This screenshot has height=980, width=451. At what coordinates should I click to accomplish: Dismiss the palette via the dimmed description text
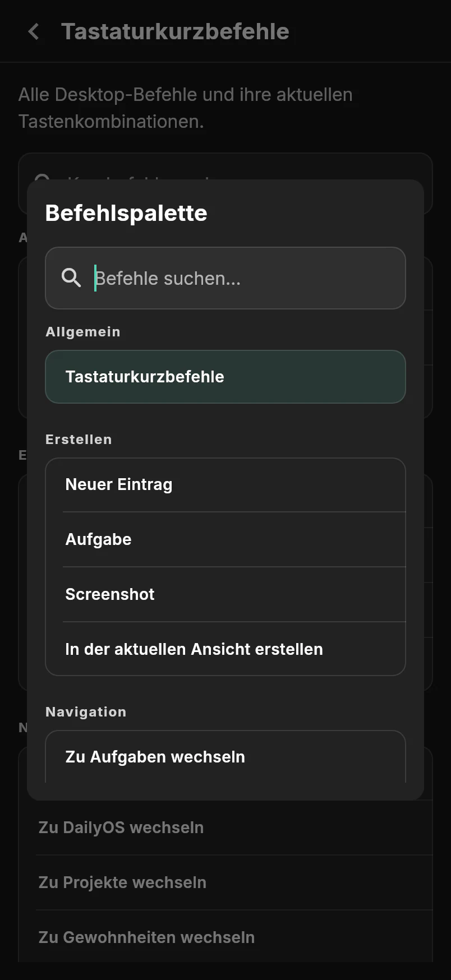[186, 108]
